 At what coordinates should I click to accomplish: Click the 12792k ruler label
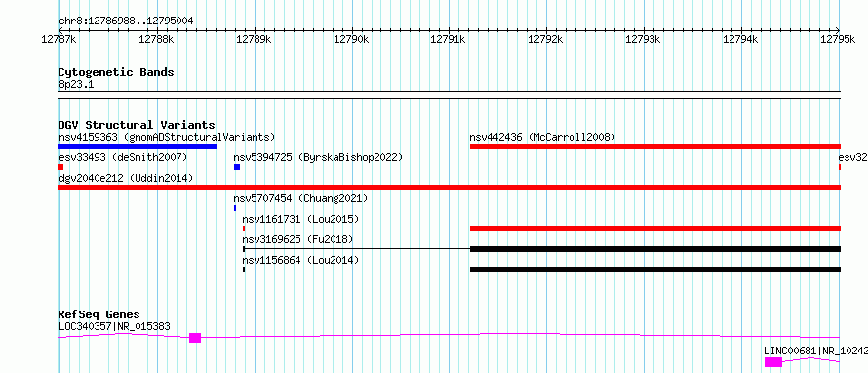[x=546, y=39]
